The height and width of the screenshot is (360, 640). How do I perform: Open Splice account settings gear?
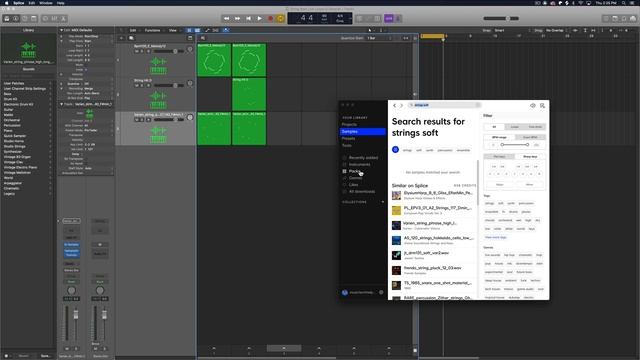(381, 292)
